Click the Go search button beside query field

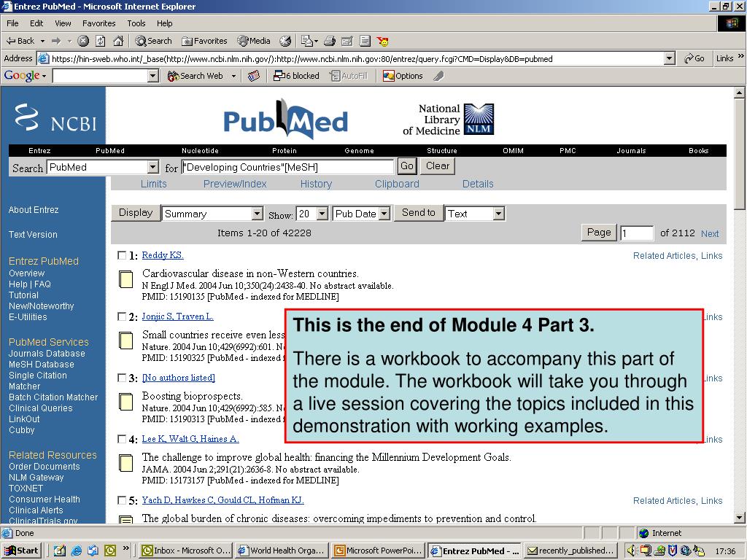[407, 166]
